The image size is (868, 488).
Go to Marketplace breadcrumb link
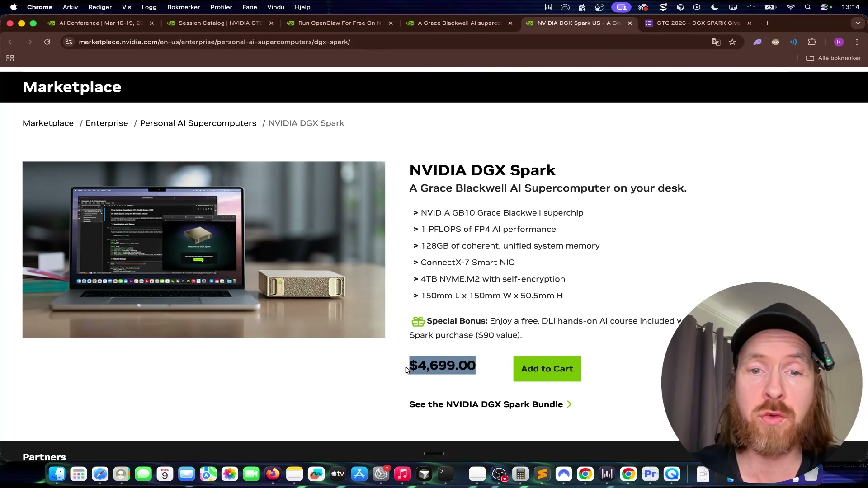(x=48, y=123)
